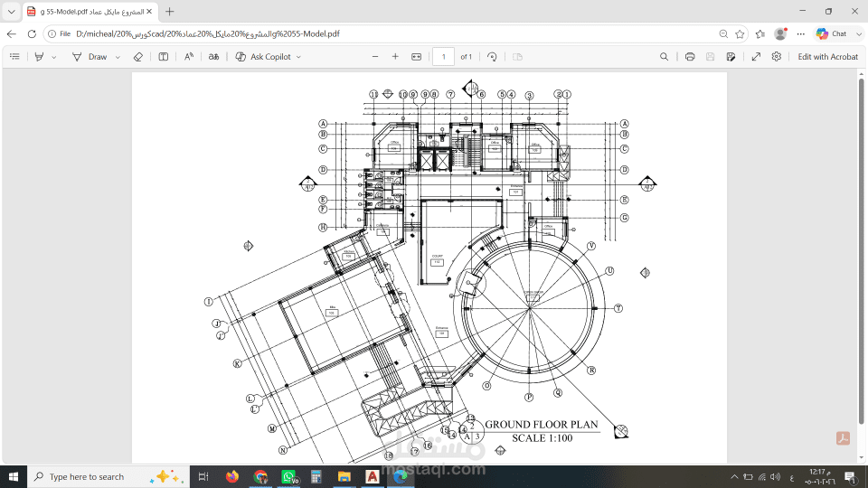868x488 pixels.
Task: Show hidden system tray icons
Action: point(734,477)
